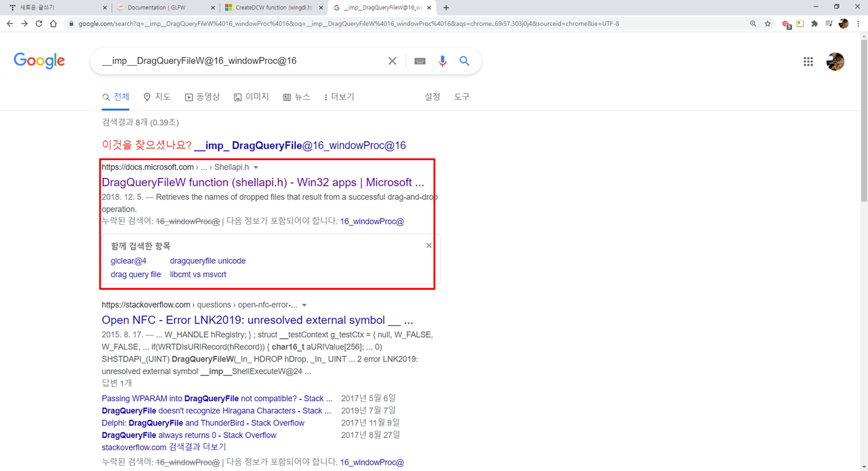
Task: Start a voice search with microphone
Action: 442,61
